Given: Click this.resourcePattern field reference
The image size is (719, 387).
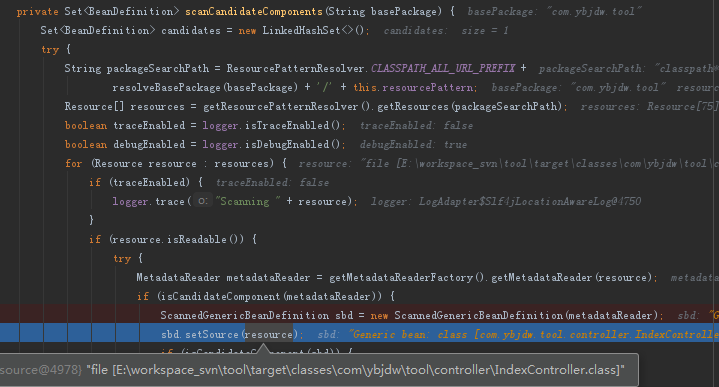Looking at the screenshot, I should [x=414, y=88].
